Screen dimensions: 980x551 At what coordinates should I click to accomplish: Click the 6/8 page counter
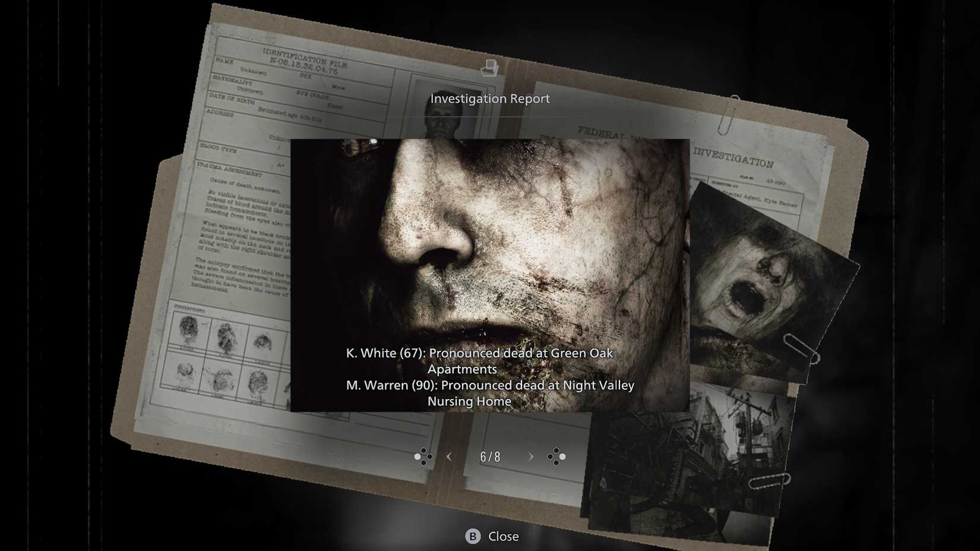pyautogui.click(x=489, y=457)
